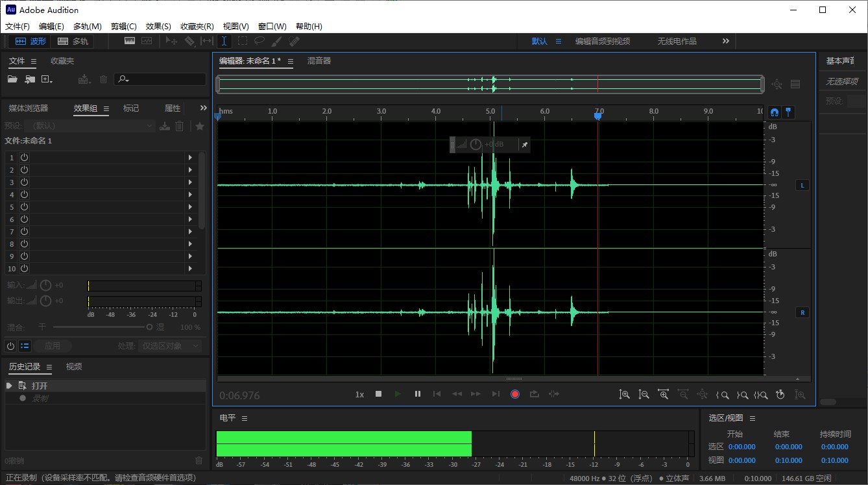
Task: Select the Time Selection I-beam tool
Action: click(224, 41)
